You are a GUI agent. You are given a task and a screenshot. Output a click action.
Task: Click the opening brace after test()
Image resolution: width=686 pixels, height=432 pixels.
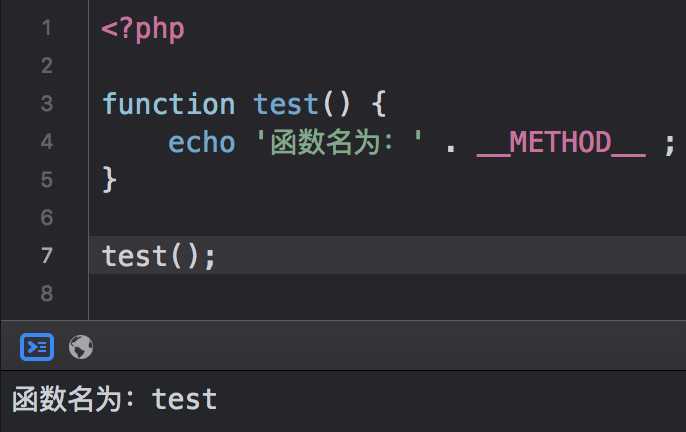click(378, 104)
